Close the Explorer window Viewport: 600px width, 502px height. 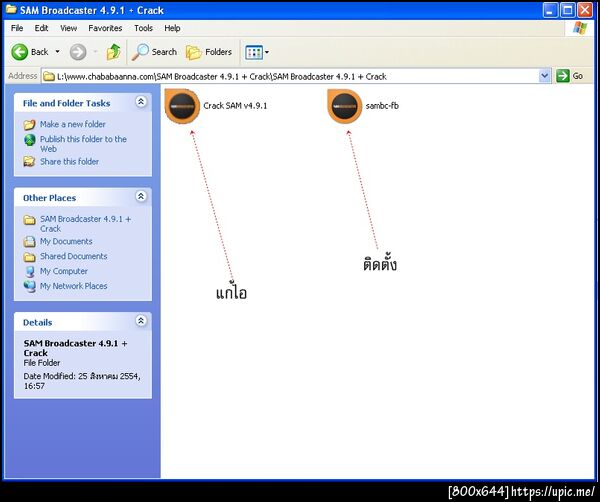(x=585, y=10)
